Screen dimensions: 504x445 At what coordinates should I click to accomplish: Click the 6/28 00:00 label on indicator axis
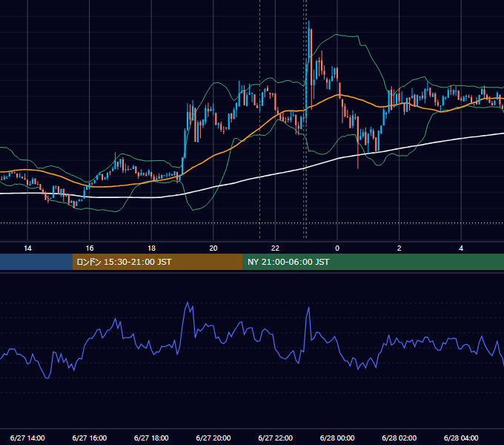tap(337, 438)
